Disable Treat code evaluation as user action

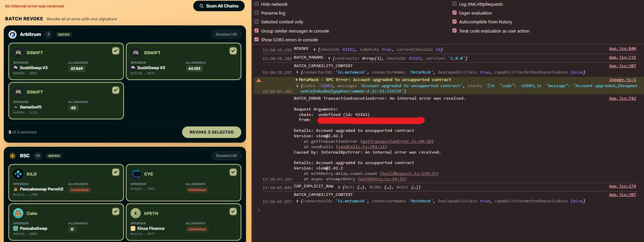[x=455, y=31]
